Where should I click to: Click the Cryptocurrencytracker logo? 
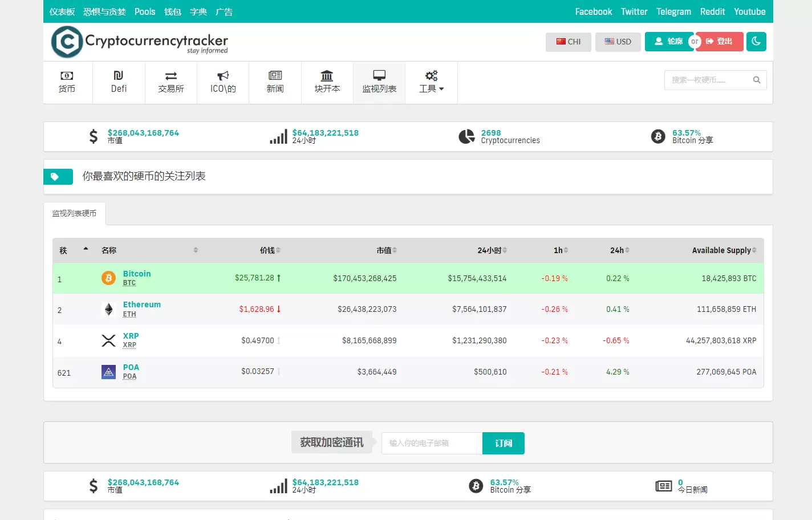coord(139,42)
